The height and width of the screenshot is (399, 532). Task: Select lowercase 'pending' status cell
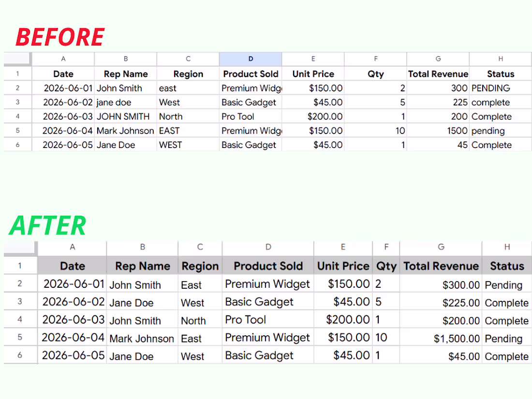(x=501, y=131)
